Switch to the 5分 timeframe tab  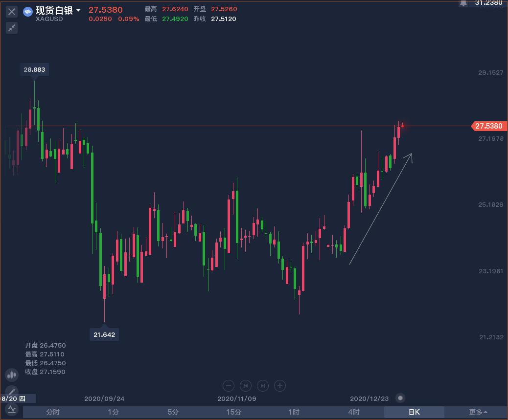[x=173, y=412]
